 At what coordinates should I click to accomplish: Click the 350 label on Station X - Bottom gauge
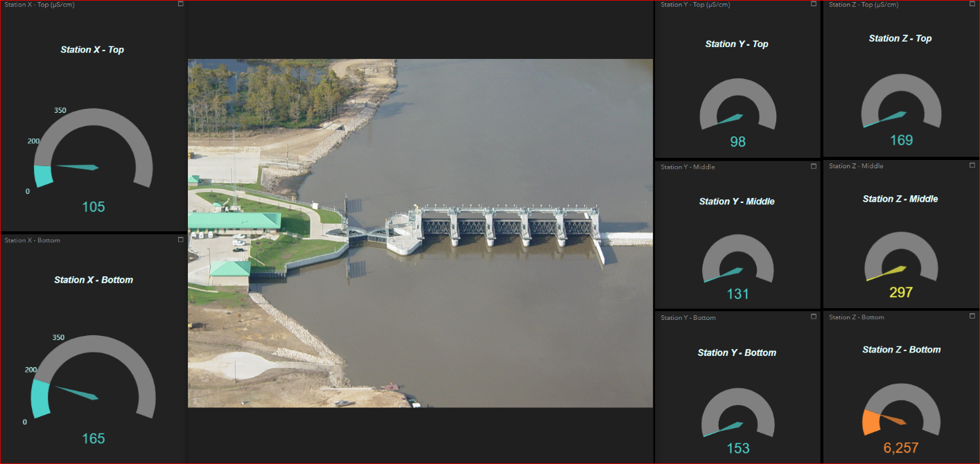(58, 338)
